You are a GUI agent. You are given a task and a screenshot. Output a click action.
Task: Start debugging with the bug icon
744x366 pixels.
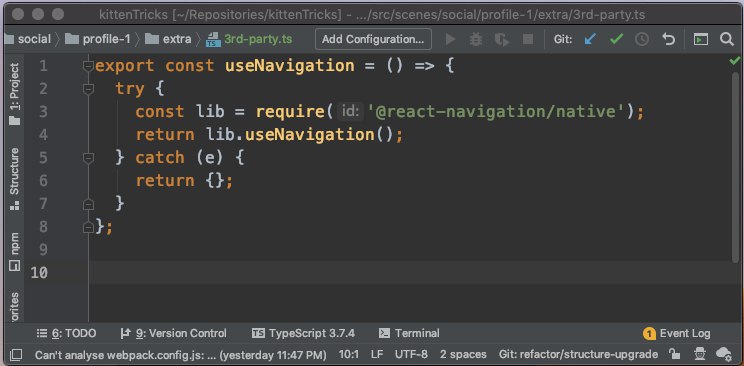[x=475, y=39]
